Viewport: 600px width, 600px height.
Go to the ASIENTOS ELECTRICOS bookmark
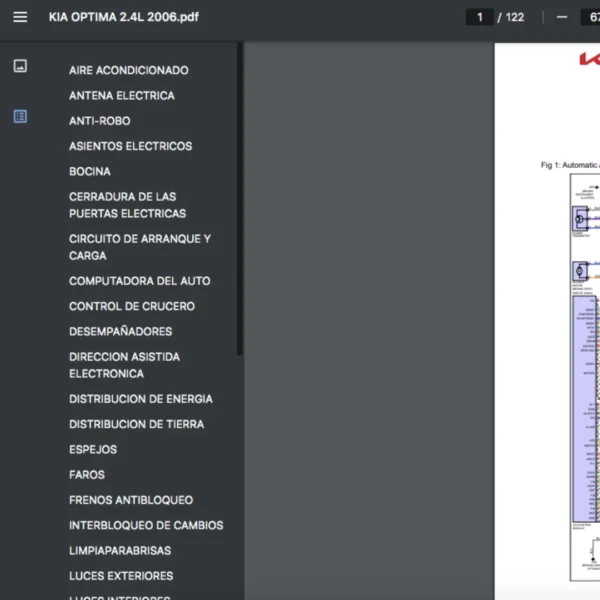pos(130,146)
